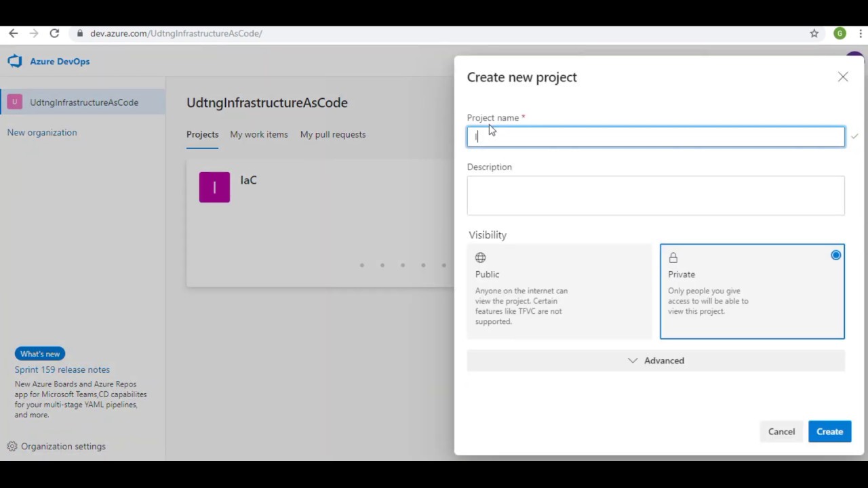This screenshot has height=488, width=868.
Task: Click the pink U organization avatar
Action: pos(15,102)
